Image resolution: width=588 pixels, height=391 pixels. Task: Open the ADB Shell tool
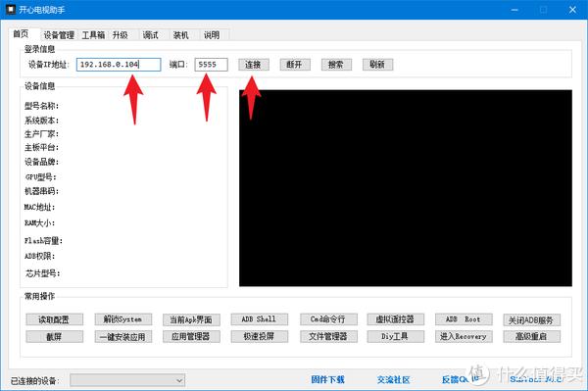coord(259,319)
